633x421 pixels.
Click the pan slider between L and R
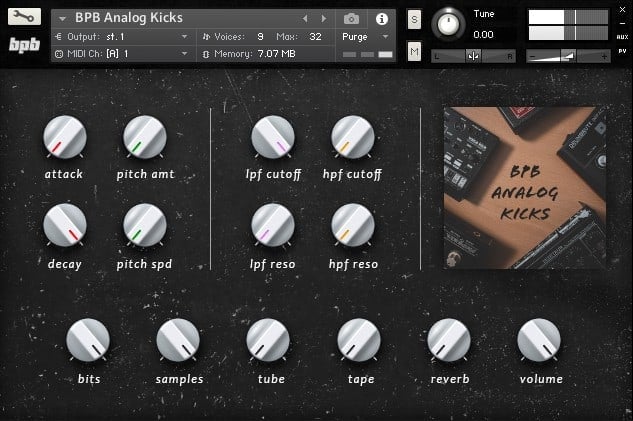(474, 56)
